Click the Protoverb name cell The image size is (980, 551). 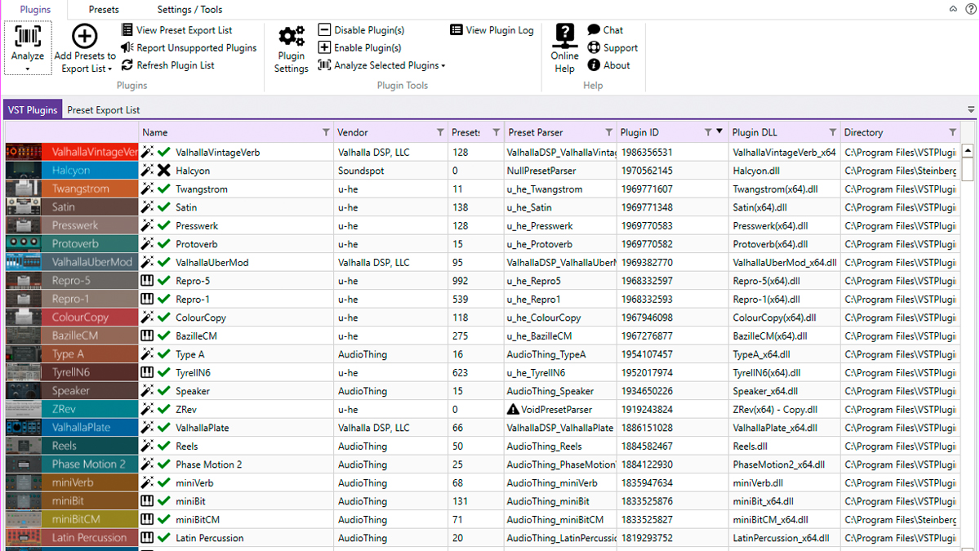tap(236, 244)
